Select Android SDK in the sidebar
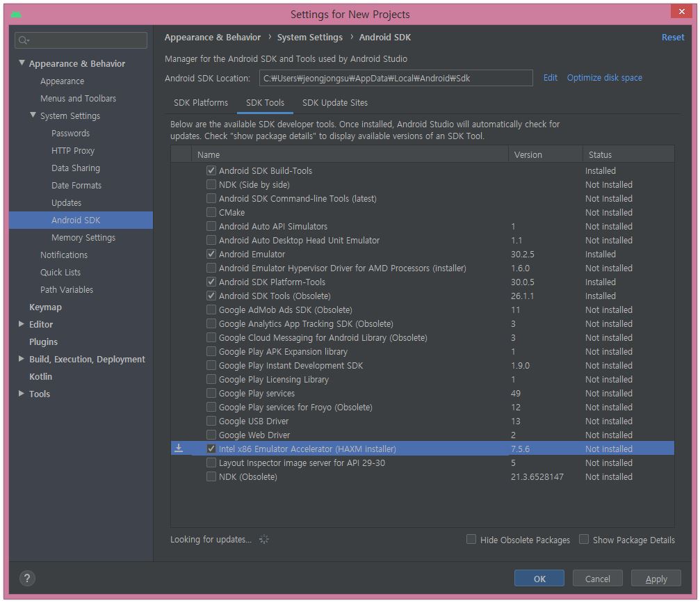This screenshot has height=603, width=700. [x=81, y=220]
